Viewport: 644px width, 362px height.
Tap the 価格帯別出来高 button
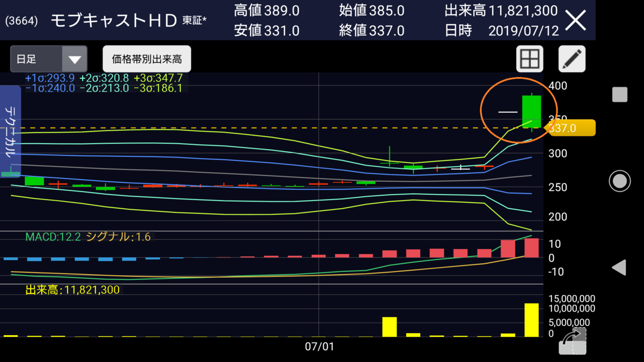tap(147, 59)
